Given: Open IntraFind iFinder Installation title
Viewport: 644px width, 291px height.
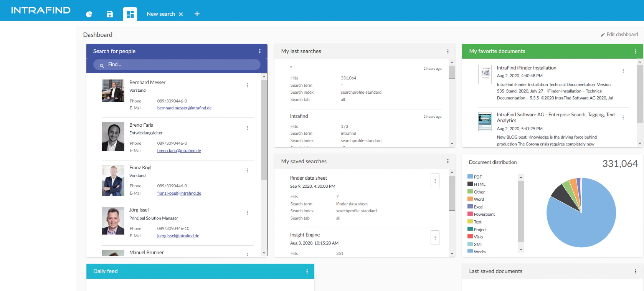Looking at the screenshot, I should 527,68.
